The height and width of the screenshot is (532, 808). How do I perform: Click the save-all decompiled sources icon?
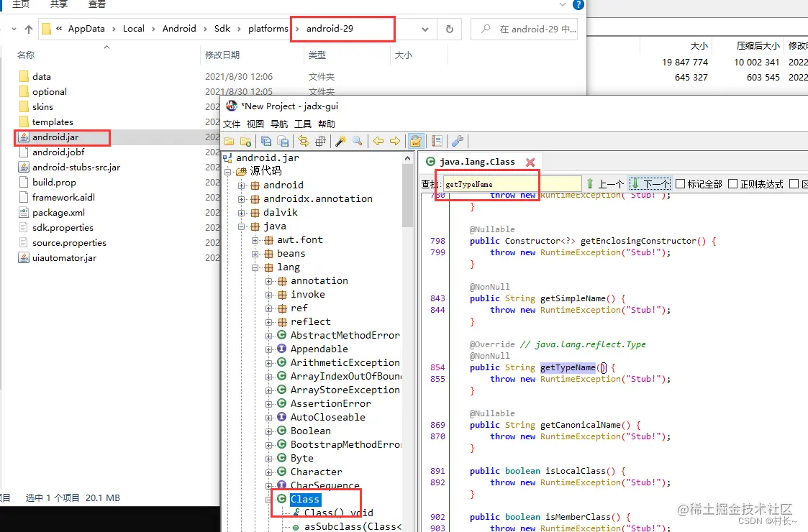click(265, 141)
